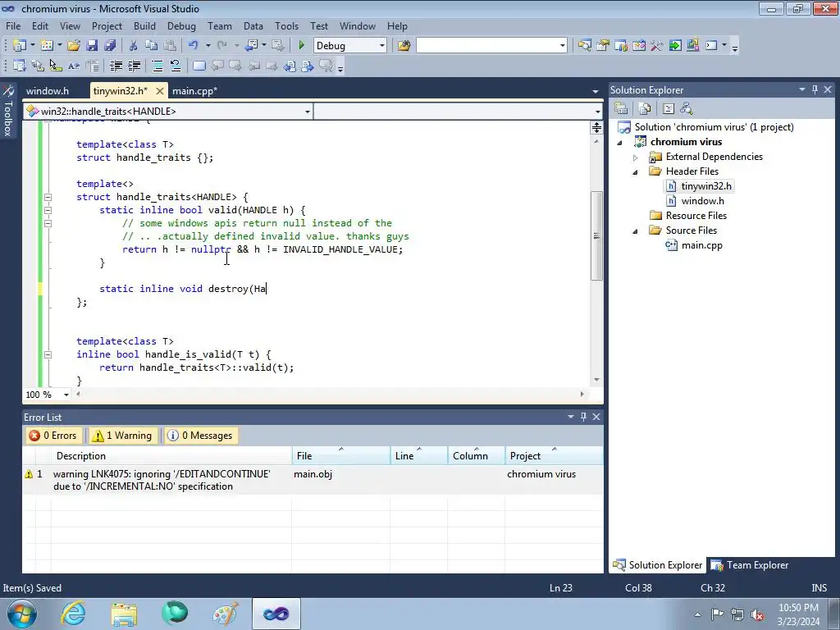This screenshot has width=840, height=630.
Task: Open the Toolbox toolbar icon
Action: point(657,46)
